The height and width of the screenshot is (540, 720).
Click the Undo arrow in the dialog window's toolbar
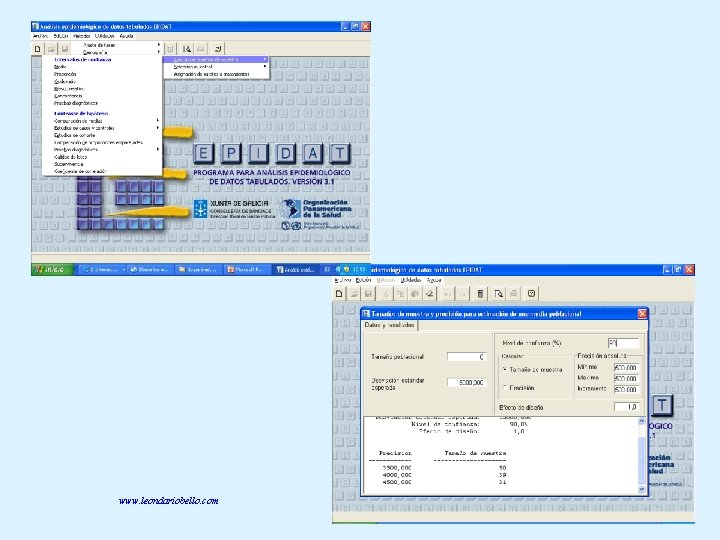448,293
